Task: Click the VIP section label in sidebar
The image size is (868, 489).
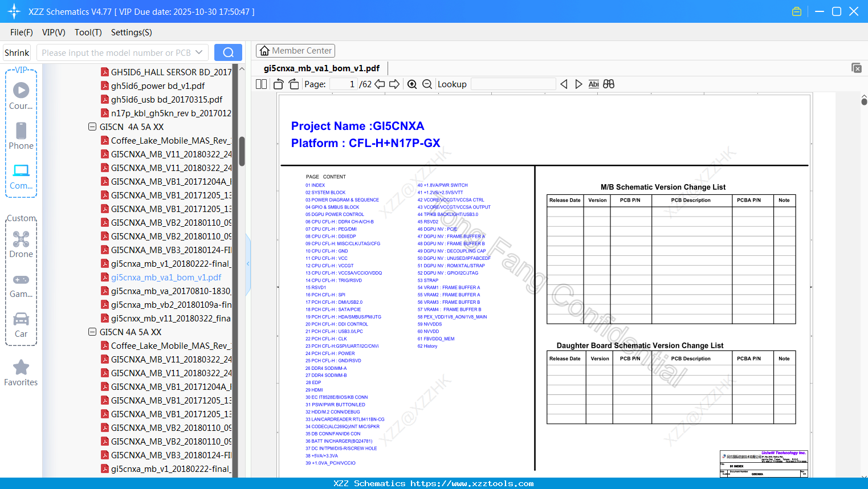Action: click(x=21, y=70)
